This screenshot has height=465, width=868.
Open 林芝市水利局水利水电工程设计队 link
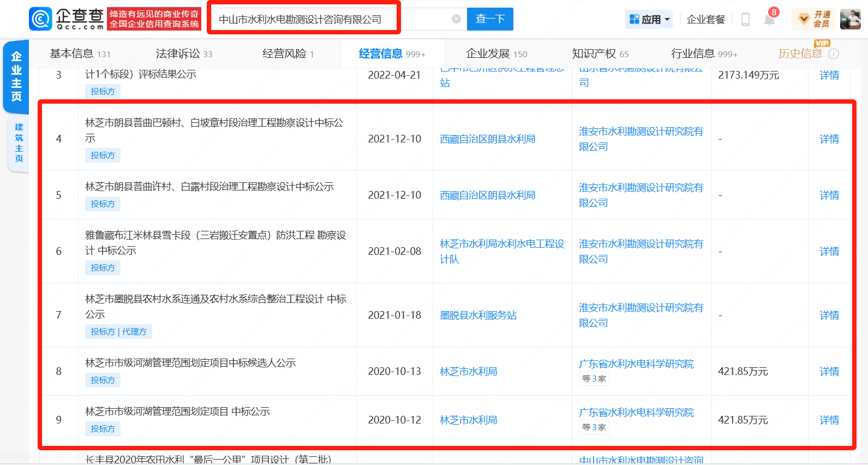click(x=502, y=251)
